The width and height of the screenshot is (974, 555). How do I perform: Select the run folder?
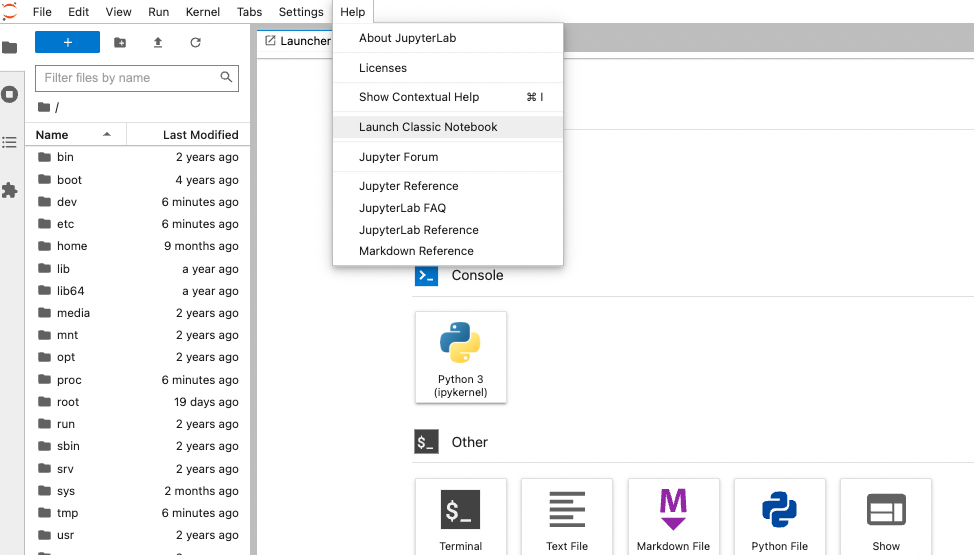coord(137,424)
